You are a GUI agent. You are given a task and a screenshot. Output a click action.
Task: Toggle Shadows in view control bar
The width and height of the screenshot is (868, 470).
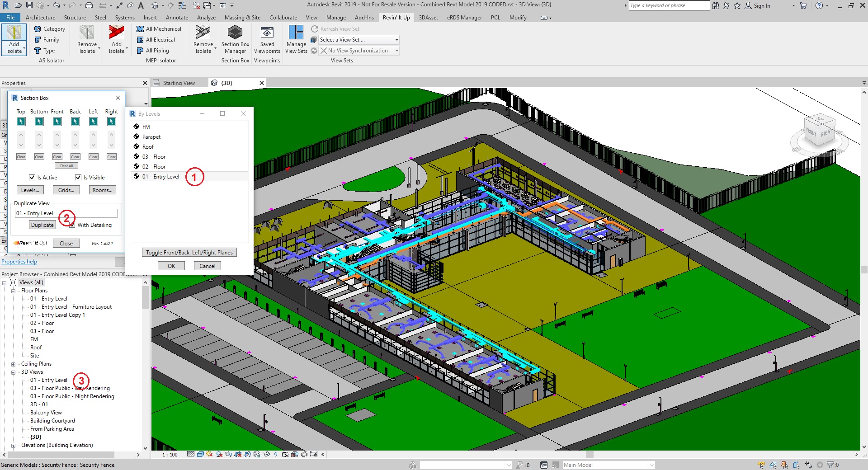(x=219, y=455)
